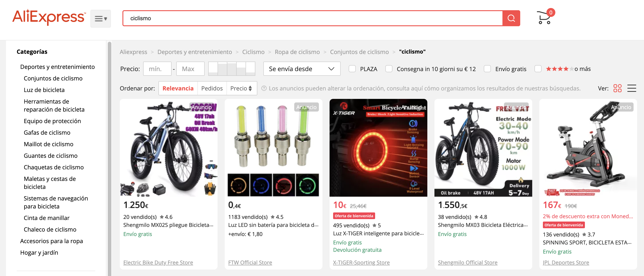The width and height of the screenshot is (644, 276).
Task: Click 'Oferta de bienvenida' badge on X-TIGER
Action: click(354, 216)
